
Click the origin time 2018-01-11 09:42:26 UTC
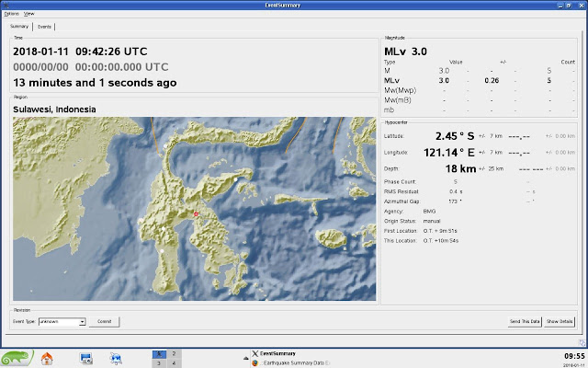pyautogui.click(x=80, y=52)
